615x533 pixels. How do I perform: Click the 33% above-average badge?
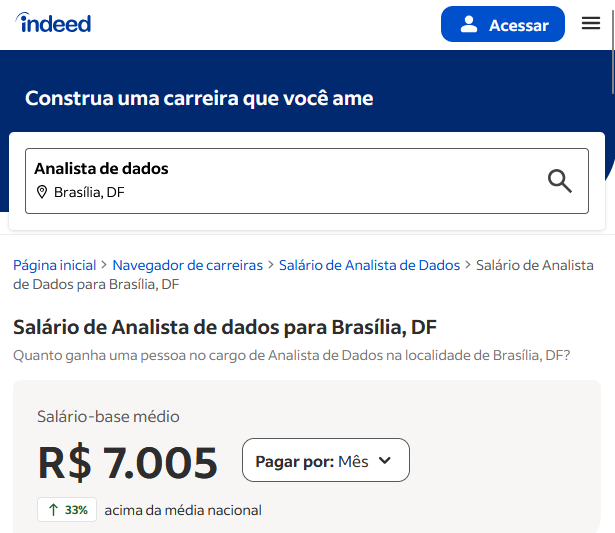click(x=67, y=509)
